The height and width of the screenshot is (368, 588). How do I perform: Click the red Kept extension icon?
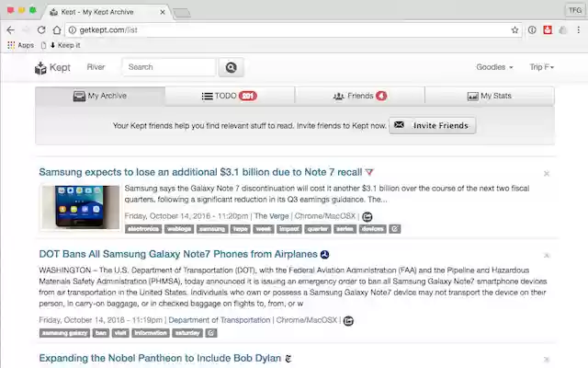click(x=548, y=30)
